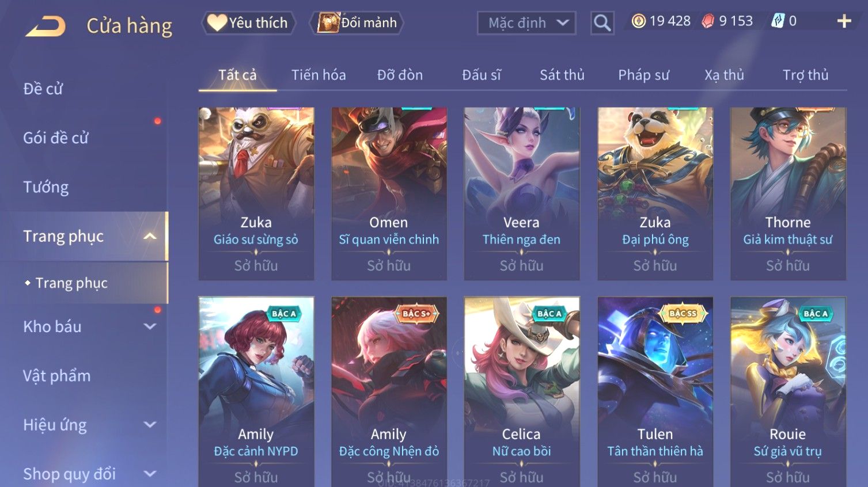
Task: Open Gói đề cử in sidebar
Action: (x=56, y=138)
